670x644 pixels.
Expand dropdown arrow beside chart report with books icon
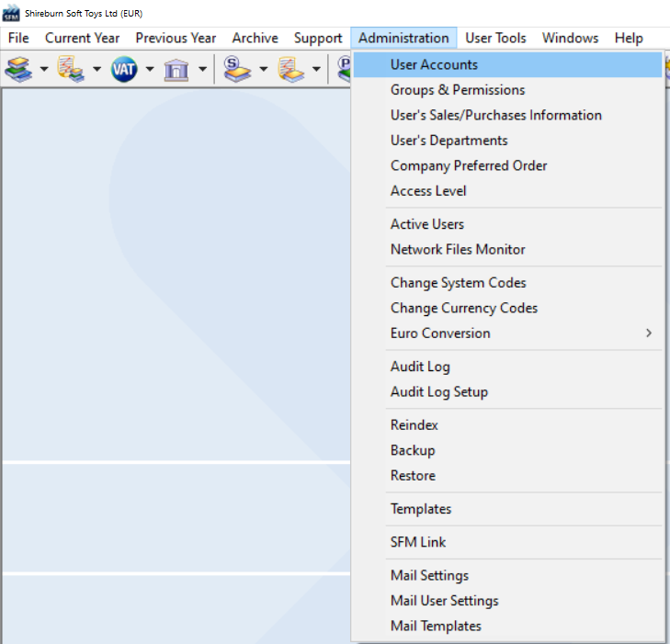97,69
